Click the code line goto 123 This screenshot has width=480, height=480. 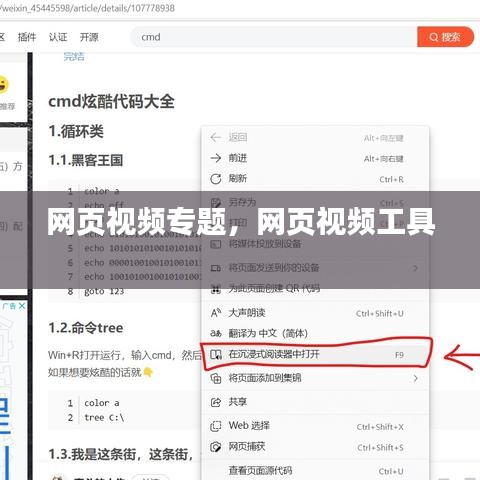(x=104, y=291)
